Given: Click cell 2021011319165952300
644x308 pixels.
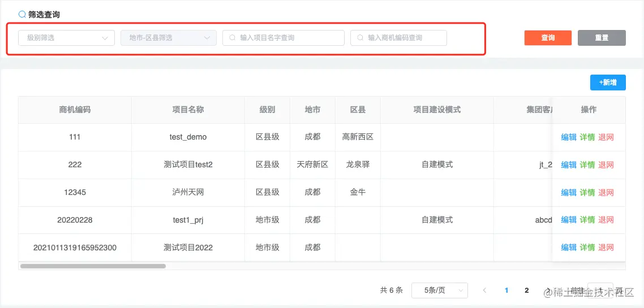Looking at the screenshot, I should pos(75,248).
